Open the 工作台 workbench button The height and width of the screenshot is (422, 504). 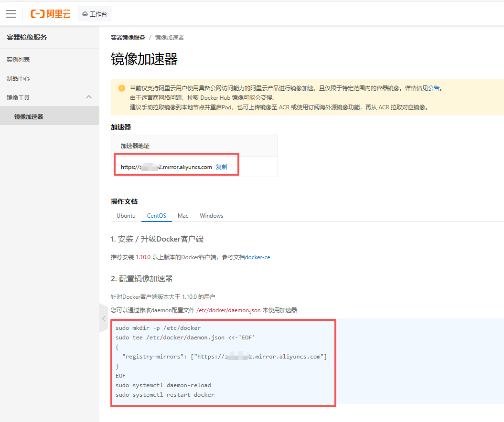click(95, 14)
